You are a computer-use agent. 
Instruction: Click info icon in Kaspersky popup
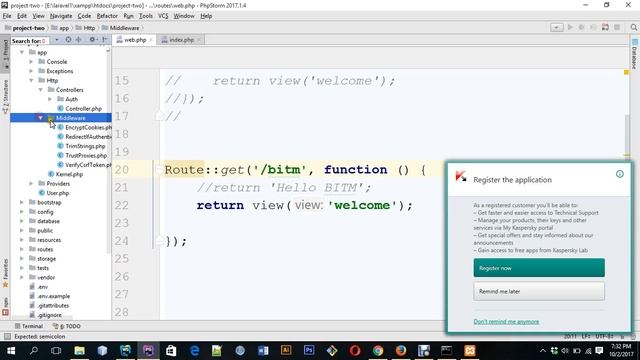(x=620, y=174)
